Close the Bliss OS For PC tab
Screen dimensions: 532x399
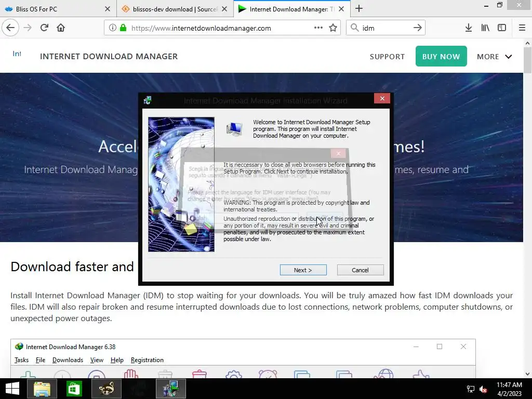[108, 9]
